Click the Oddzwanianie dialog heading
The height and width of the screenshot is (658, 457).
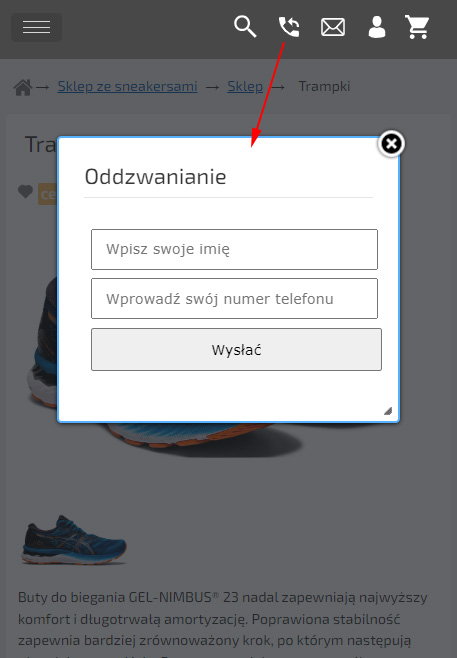click(x=155, y=177)
